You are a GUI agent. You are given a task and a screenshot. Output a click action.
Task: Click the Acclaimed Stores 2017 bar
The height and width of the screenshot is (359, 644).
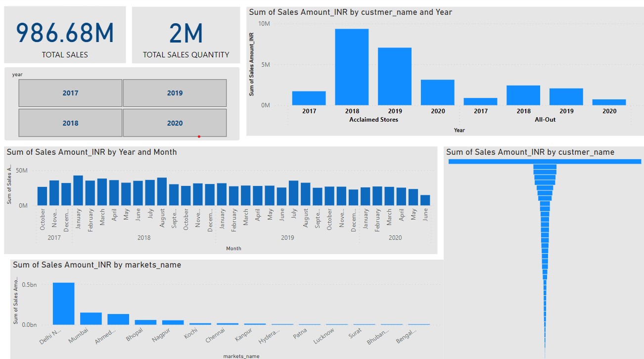309,98
